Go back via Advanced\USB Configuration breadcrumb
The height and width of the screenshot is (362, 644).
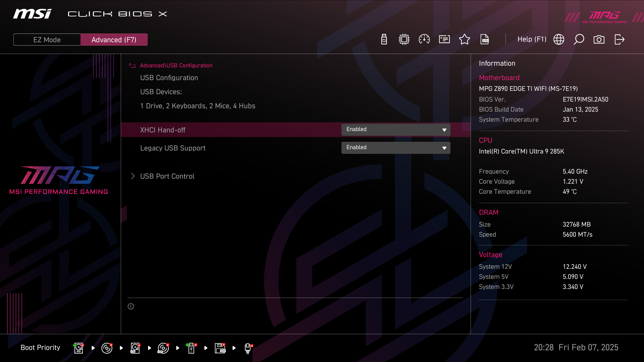[x=176, y=65]
